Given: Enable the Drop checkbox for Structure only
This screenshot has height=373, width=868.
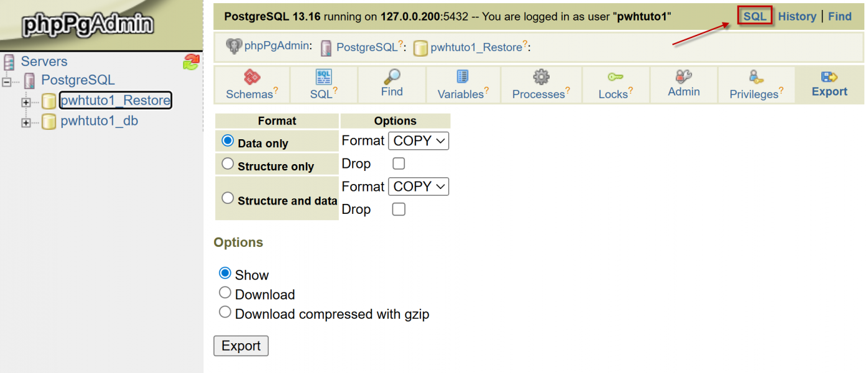Looking at the screenshot, I should 399,163.
